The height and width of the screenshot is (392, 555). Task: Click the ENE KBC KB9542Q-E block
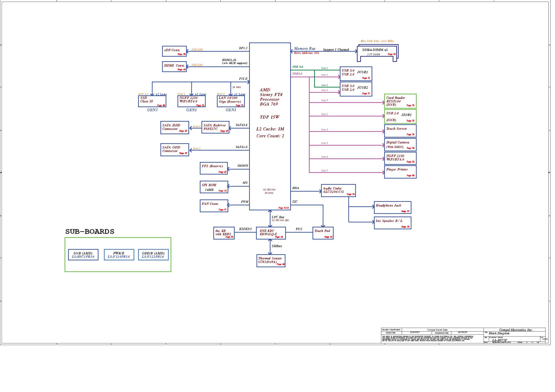tap(271, 233)
